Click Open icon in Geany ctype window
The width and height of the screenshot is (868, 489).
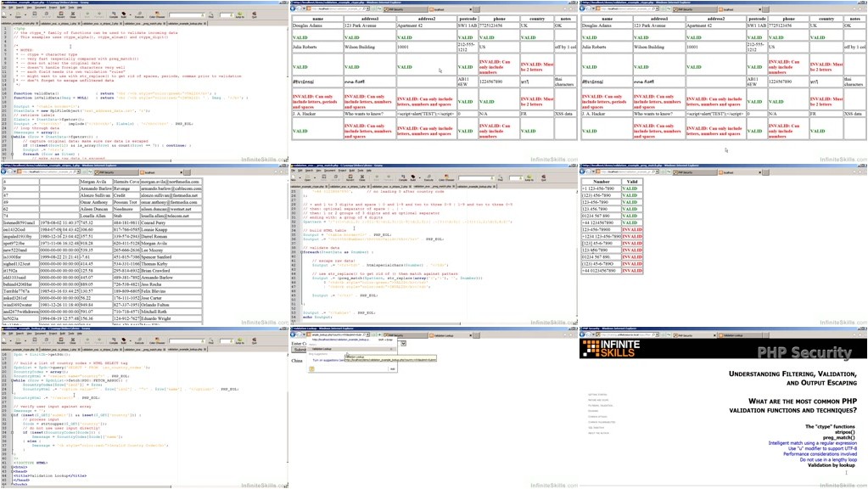[x=18, y=14]
